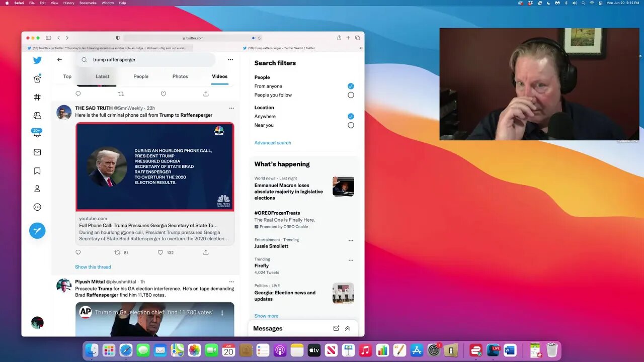Switch to the NowThis on Twitter tab
Screen dimensions: 644x362
[x=107, y=48]
